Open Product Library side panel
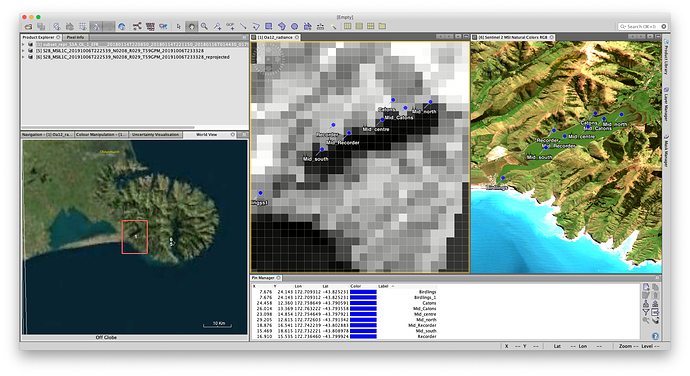The image size is (690, 376). pyautogui.click(x=666, y=57)
